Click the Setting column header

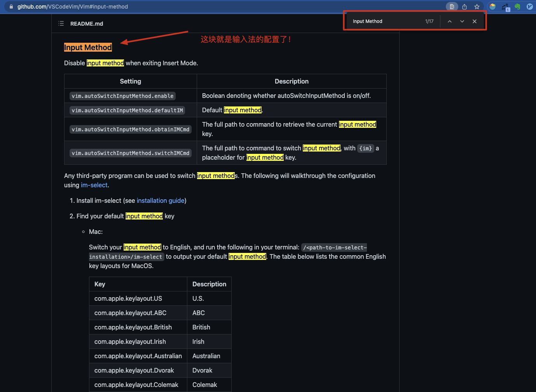click(131, 81)
